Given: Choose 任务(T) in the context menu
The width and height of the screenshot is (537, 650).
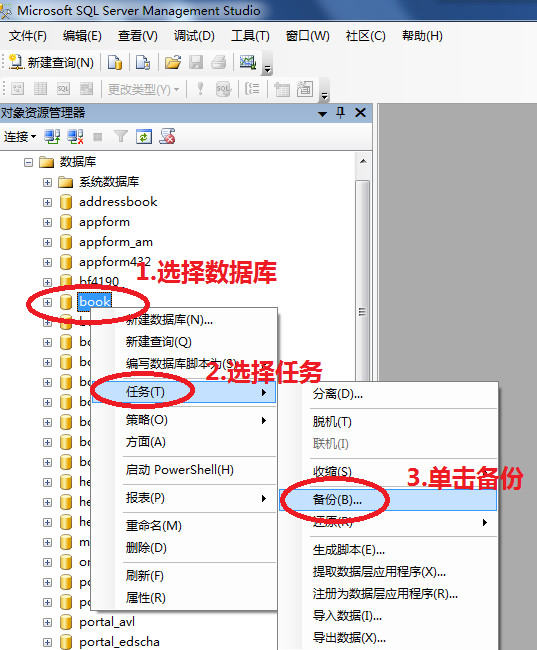Looking at the screenshot, I should [x=184, y=392].
